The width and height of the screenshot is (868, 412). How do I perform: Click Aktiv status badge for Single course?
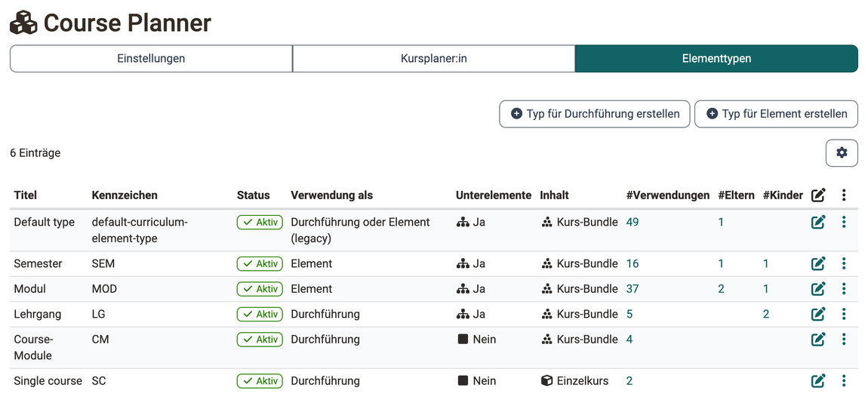pyautogui.click(x=260, y=380)
